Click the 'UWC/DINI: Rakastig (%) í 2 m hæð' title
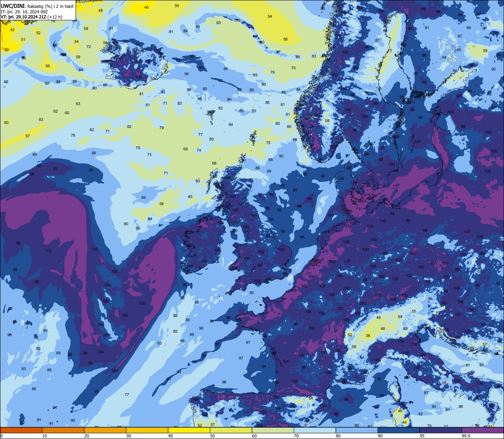This screenshot has height=439, width=504. (37, 6)
